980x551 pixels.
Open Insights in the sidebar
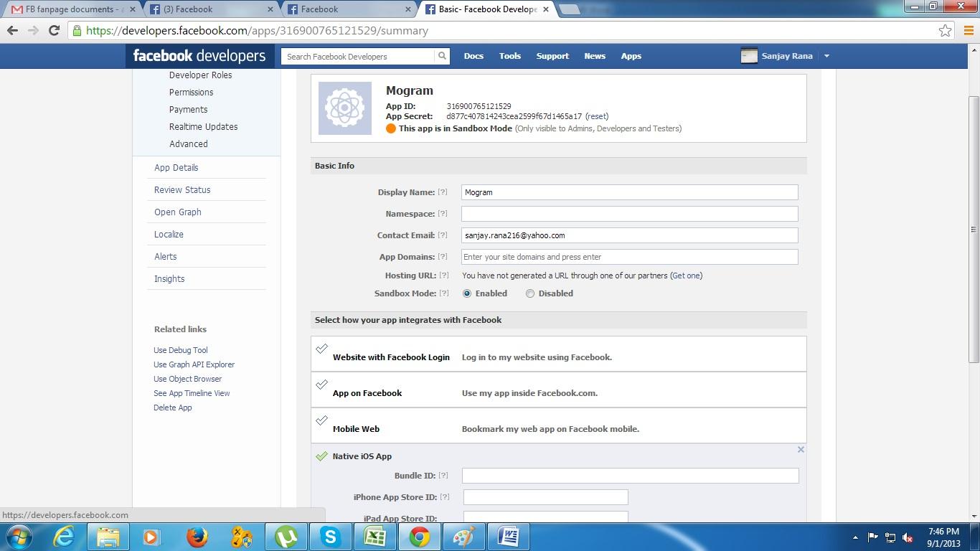pyautogui.click(x=169, y=279)
